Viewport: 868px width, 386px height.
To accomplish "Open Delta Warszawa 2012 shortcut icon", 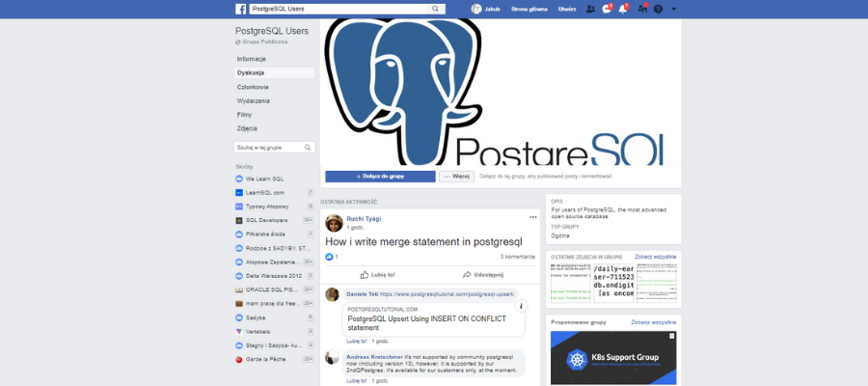I will coord(239,276).
